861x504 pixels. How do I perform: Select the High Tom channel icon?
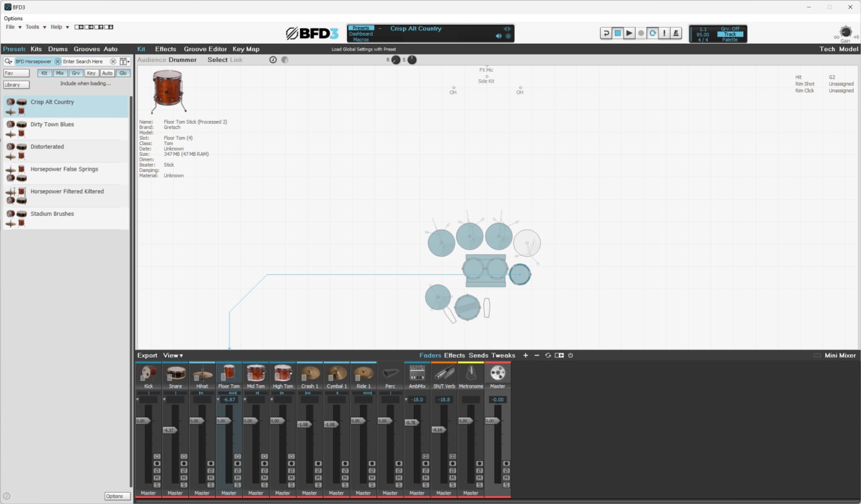(x=283, y=373)
